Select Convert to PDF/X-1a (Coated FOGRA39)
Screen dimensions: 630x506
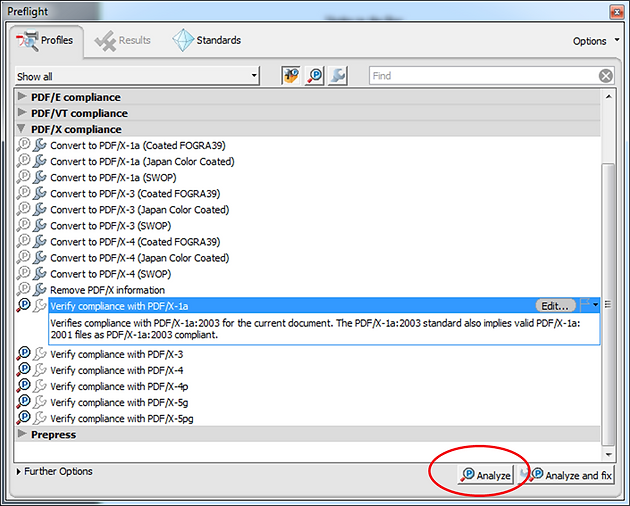138,145
